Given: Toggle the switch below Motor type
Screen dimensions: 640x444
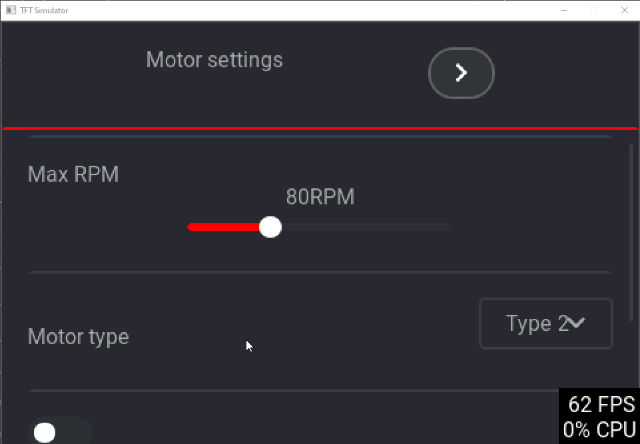Looking at the screenshot, I should 60,432.
